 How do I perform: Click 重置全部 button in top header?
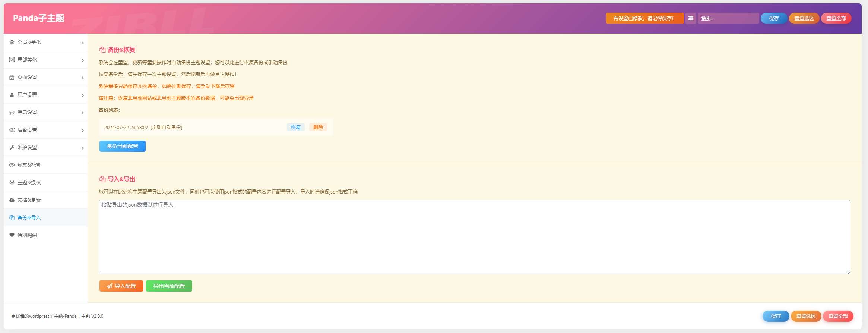[x=836, y=18]
